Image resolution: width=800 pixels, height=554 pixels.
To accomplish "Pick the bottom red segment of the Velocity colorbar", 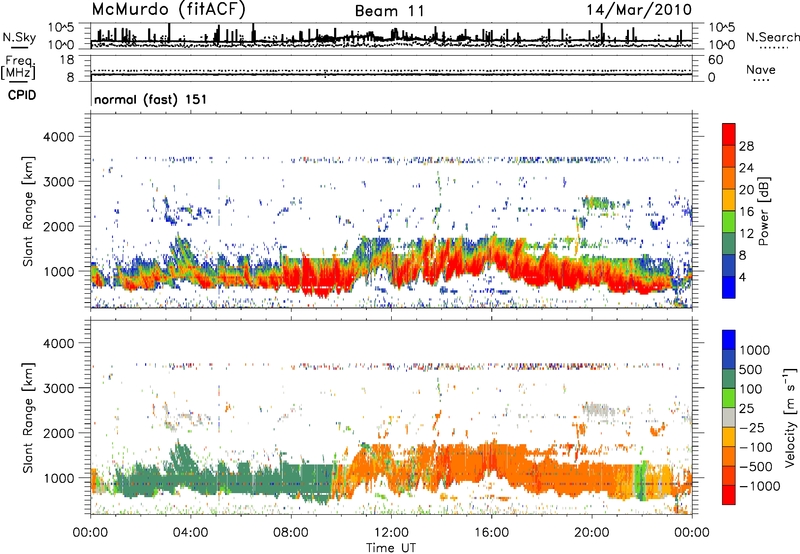I will [x=729, y=495].
